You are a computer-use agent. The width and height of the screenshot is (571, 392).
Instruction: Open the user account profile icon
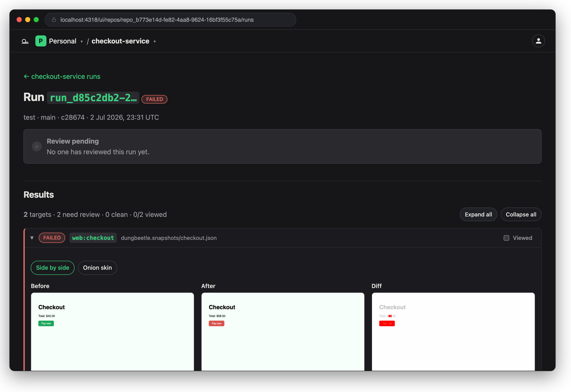coord(538,41)
